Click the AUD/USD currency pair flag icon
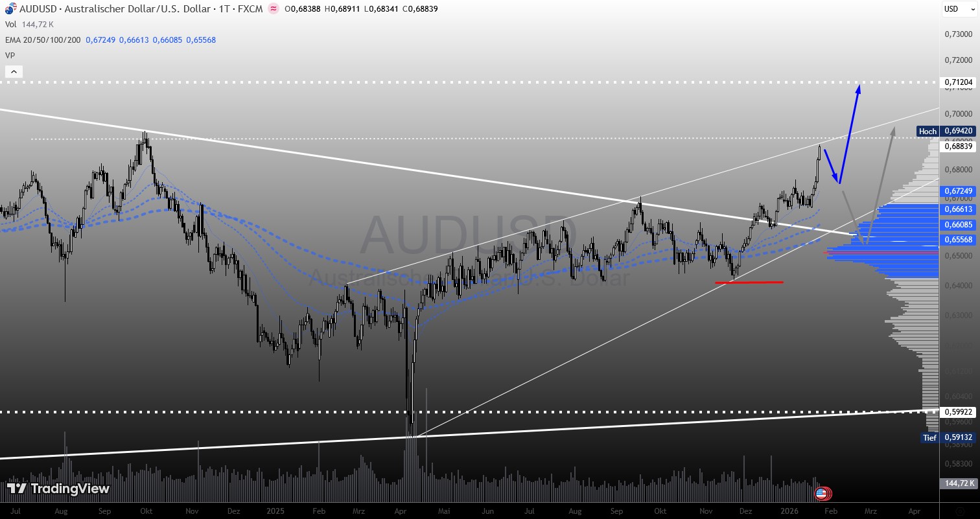Viewport: 980px width, 519px height. (x=10, y=9)
